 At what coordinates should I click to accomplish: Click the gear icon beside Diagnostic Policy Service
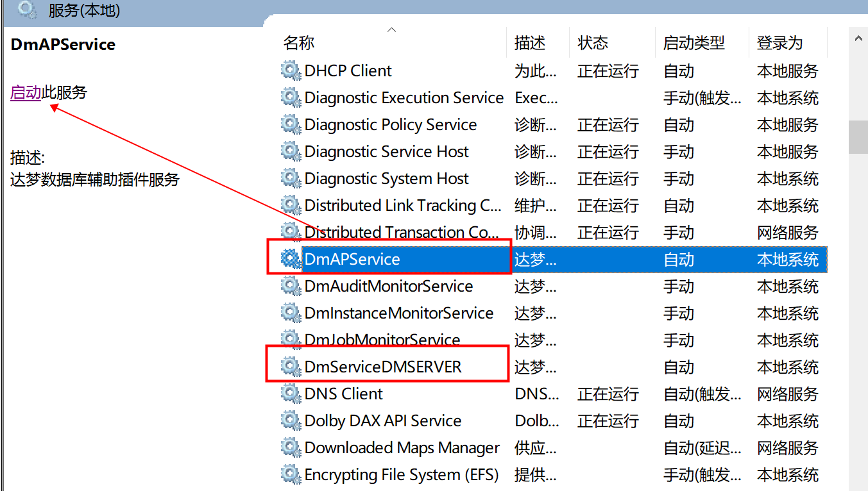[x=291, y=124]
